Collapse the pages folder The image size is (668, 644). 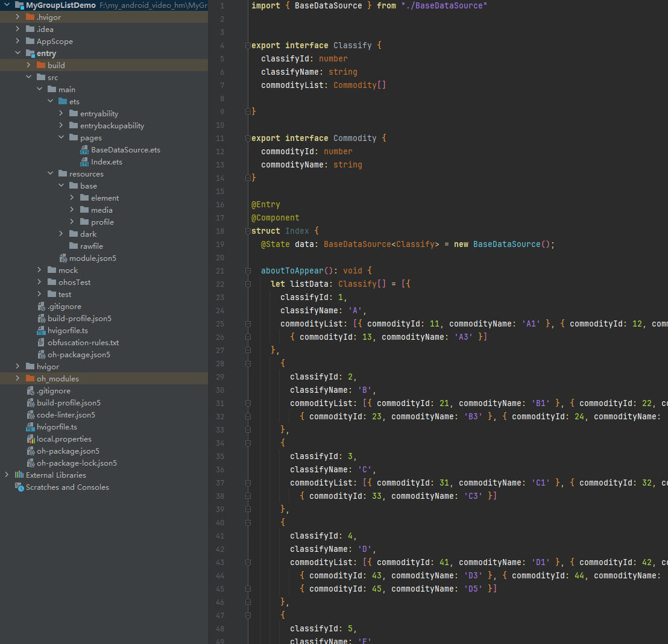[x=61, y=137]
